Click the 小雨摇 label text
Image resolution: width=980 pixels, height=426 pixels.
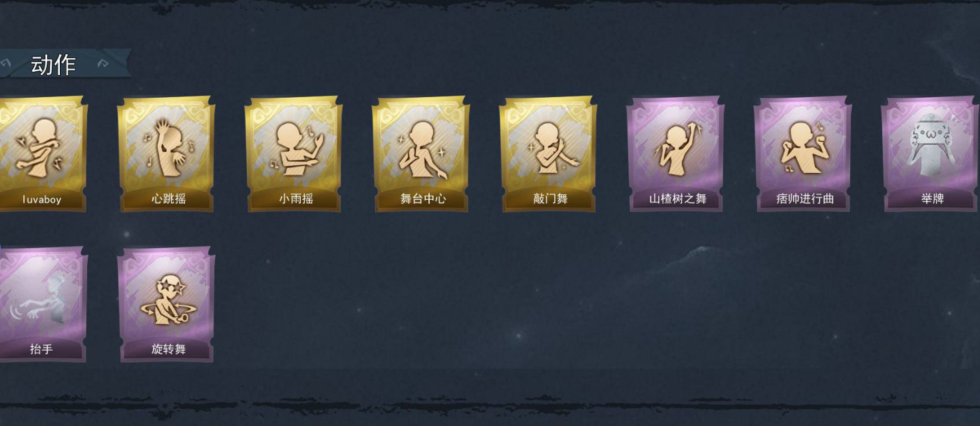tap(295, 199)
